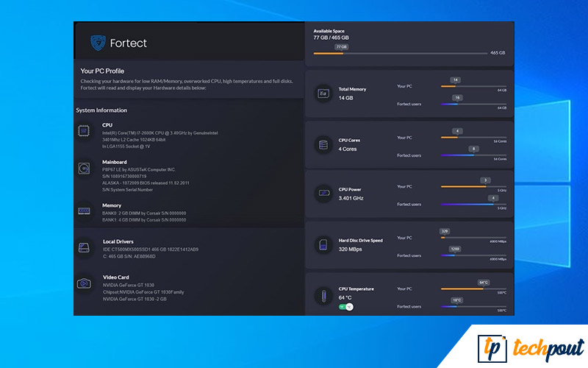Click the Video Card icon

click(x=85, y=283)
